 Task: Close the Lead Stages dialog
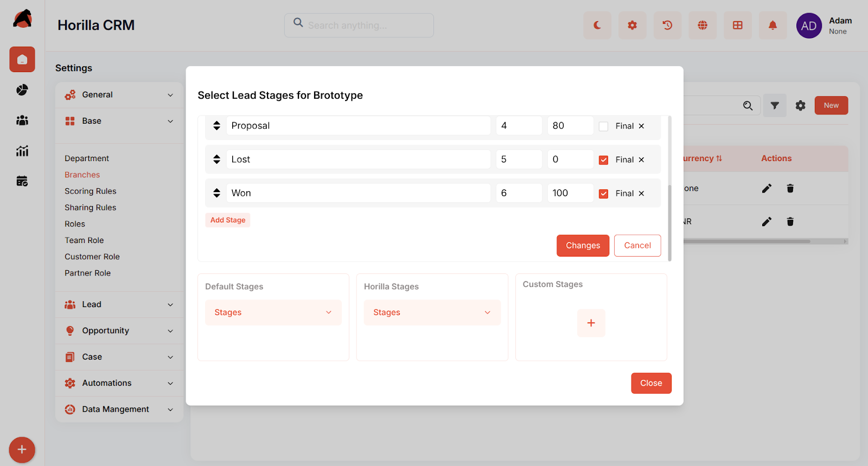[x=651, y=383]
